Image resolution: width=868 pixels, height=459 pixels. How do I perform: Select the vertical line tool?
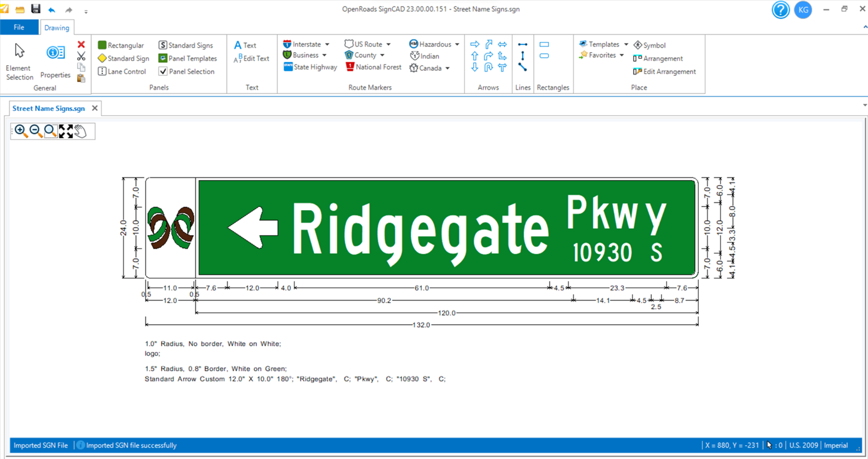coord(523,56)
